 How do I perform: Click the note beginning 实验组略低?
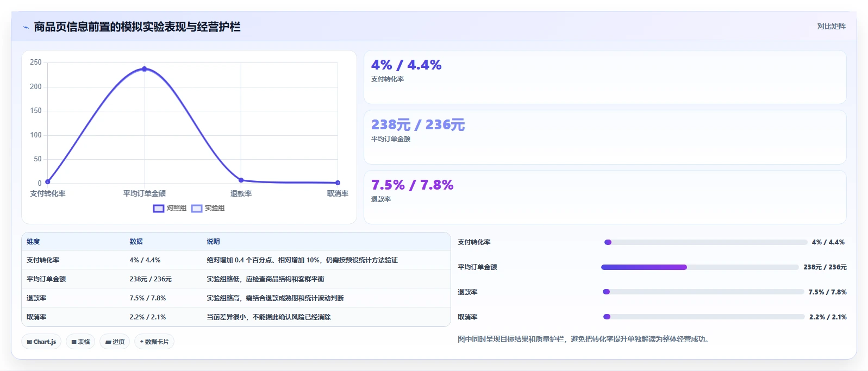click(265, 279)
